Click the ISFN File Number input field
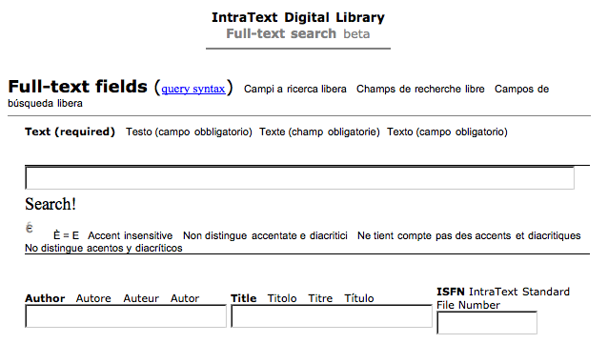Viewport: 608px width, 364px height. 487,322
